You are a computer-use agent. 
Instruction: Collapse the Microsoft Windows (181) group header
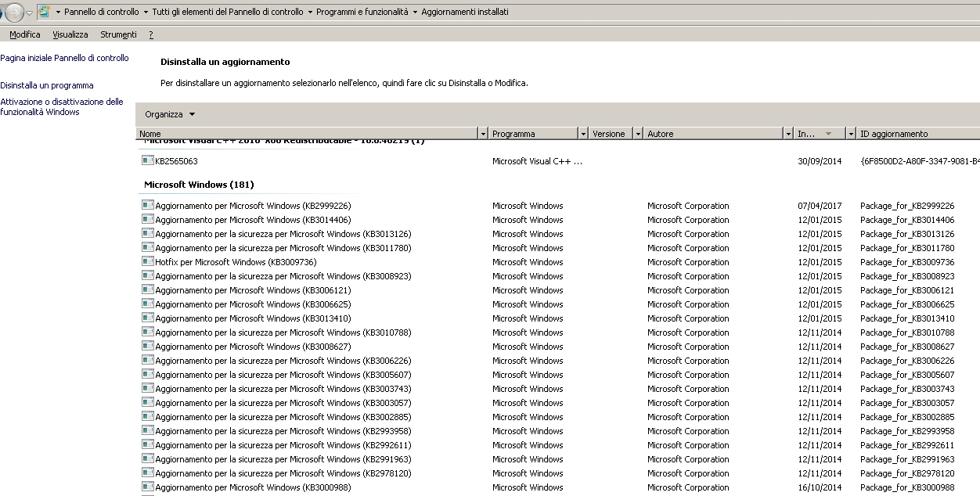click(x=199, y=185)
